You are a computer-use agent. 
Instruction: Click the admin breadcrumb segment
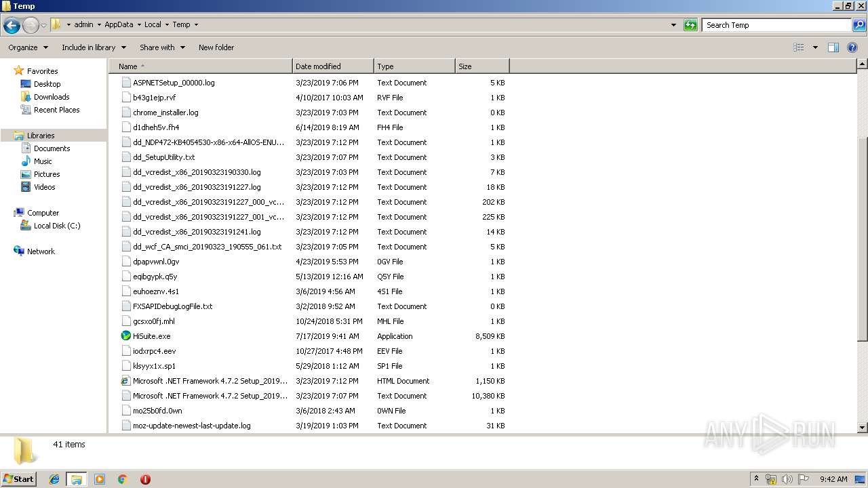pyautogui.click(x=83, y=24)
